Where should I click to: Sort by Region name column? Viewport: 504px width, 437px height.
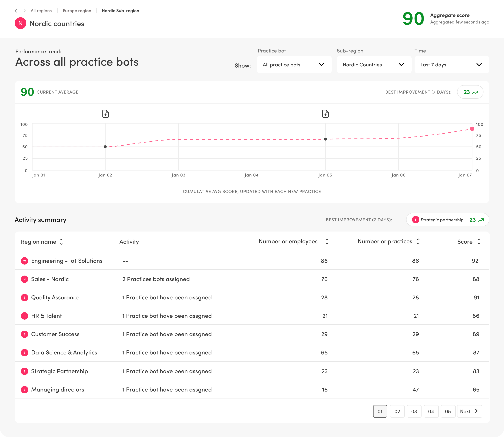[x=61, y=242]
